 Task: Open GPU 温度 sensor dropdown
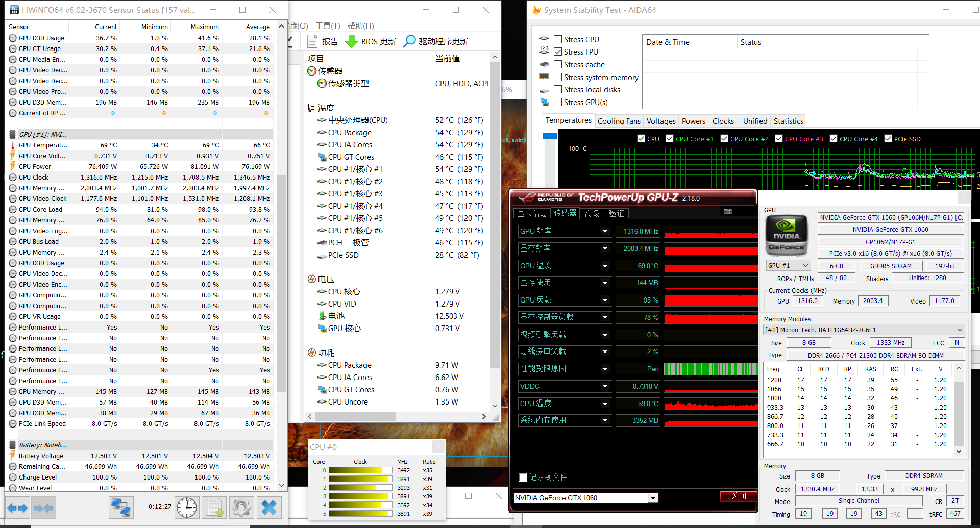(605, 266)
